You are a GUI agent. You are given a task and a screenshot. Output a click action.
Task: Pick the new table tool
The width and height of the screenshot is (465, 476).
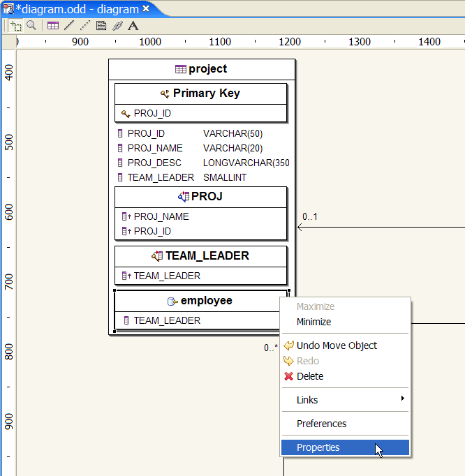click(x=53, y=26)
